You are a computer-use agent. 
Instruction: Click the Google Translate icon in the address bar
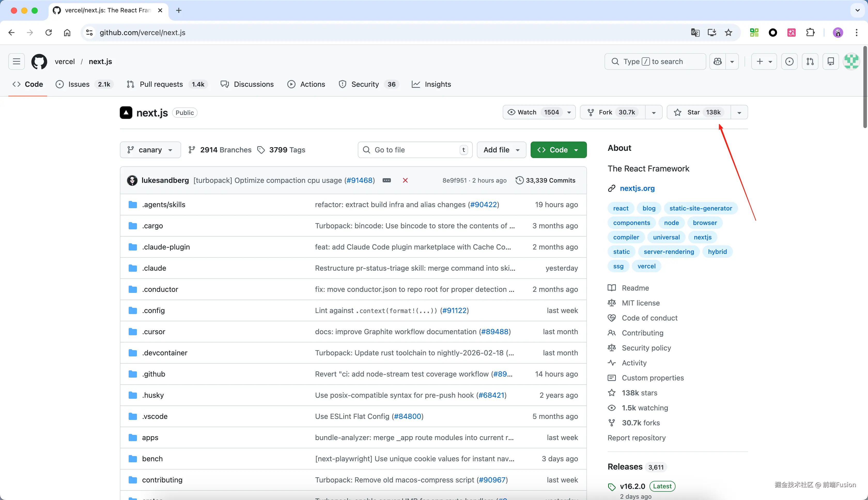(x=695, y=32)
